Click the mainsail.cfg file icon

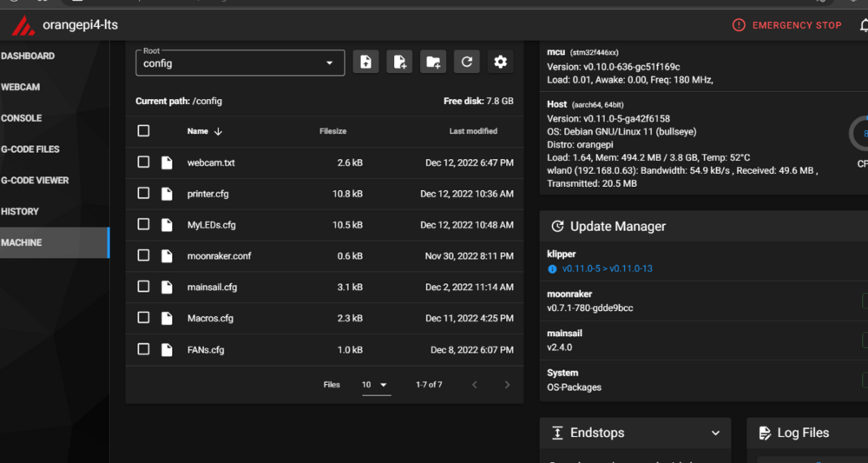[167, 287]
